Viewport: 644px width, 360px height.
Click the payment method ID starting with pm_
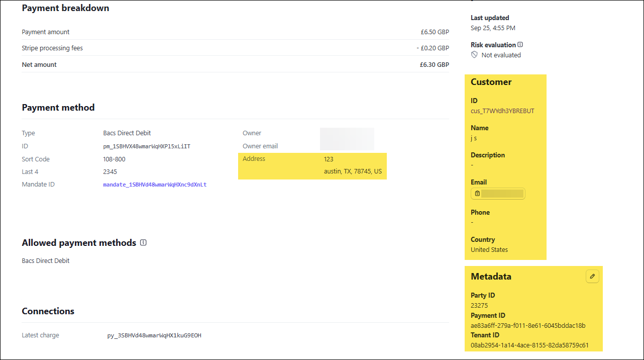147,146
